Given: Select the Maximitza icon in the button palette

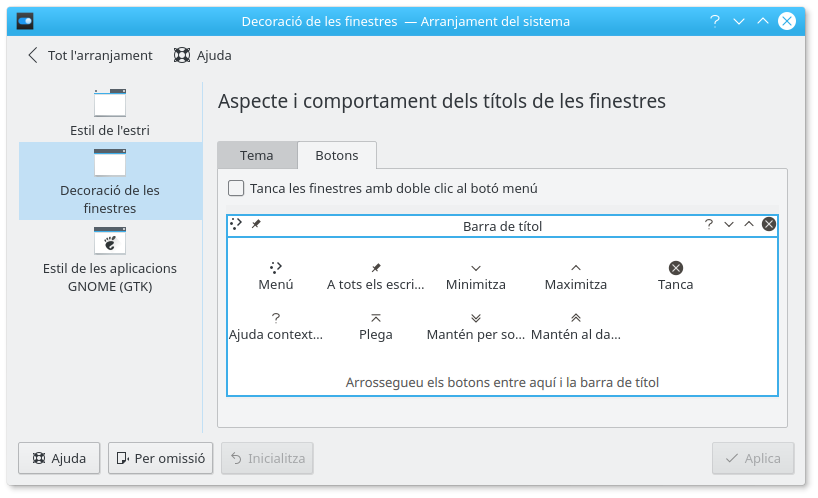Looking at the screenshot, I should [x=576, y=267].
